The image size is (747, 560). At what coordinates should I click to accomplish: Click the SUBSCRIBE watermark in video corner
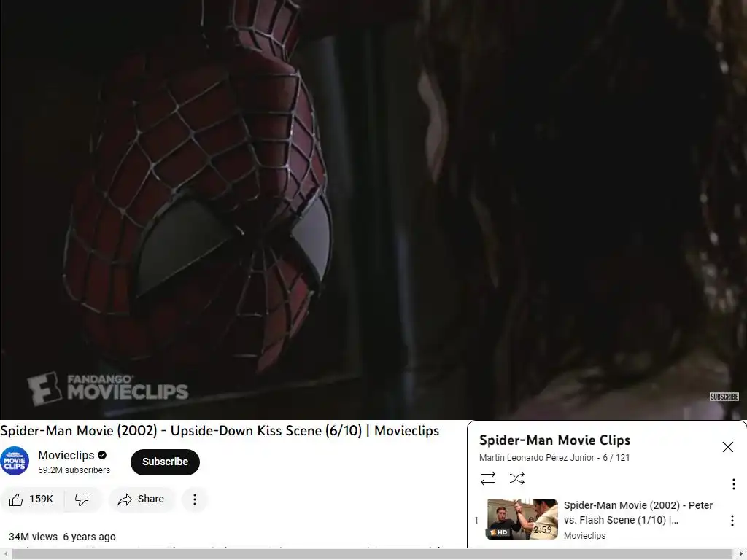coord(724,397)
